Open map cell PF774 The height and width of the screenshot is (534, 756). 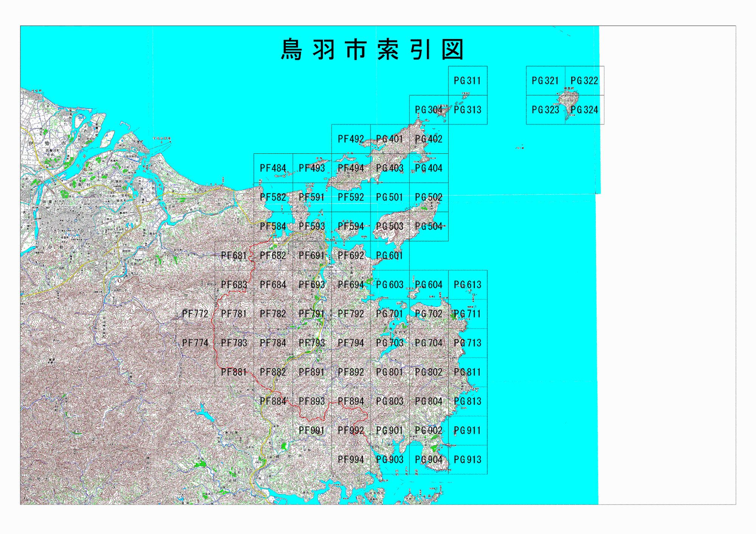point(195,343)
